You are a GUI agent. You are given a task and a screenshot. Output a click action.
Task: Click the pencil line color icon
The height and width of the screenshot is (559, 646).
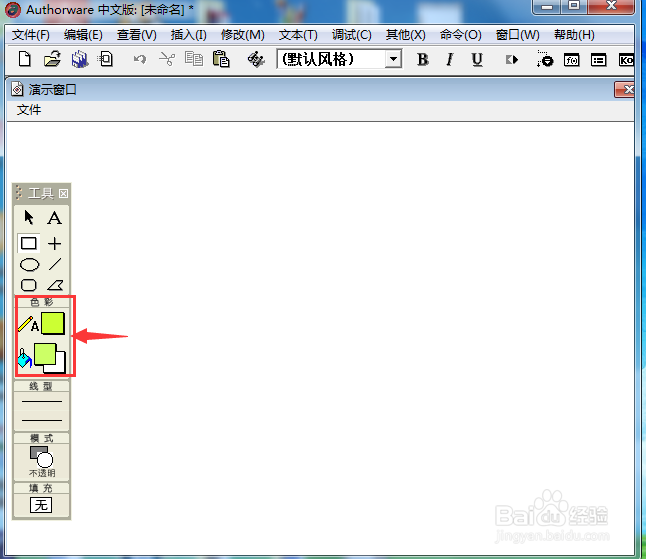pyautogui.click(x=25, y=324)
